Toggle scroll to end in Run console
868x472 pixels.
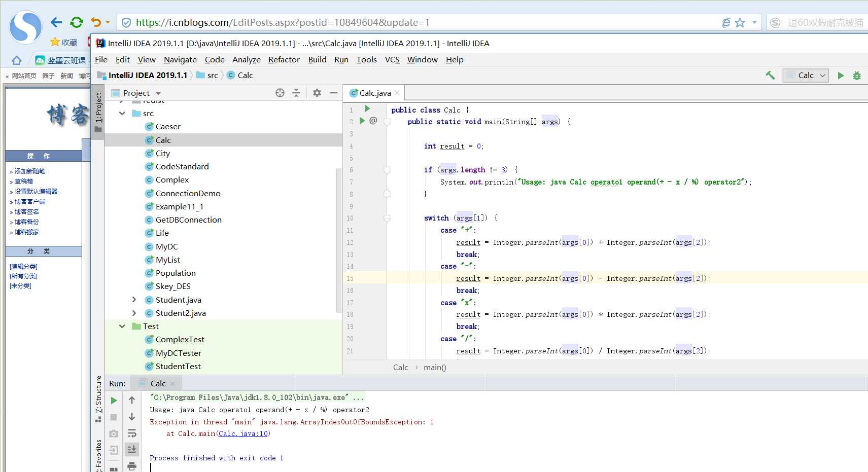click(132, 449)
